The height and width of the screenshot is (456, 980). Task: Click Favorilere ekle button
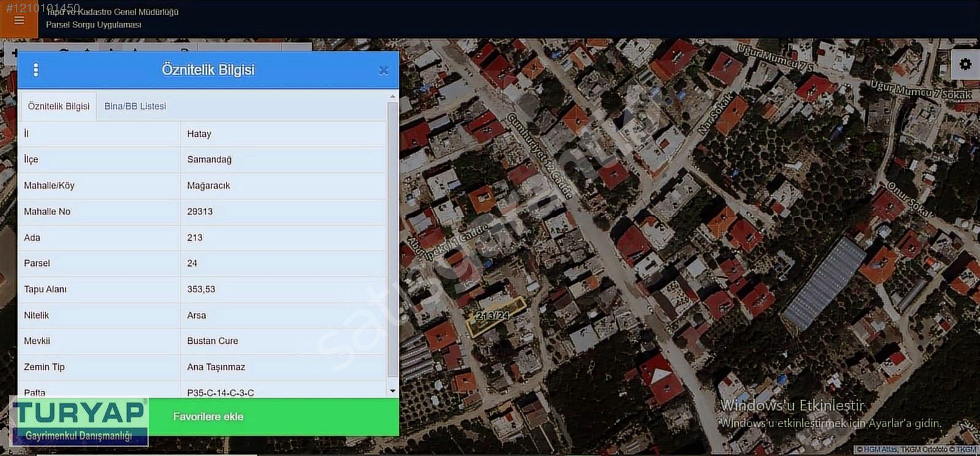coord(208,417)
